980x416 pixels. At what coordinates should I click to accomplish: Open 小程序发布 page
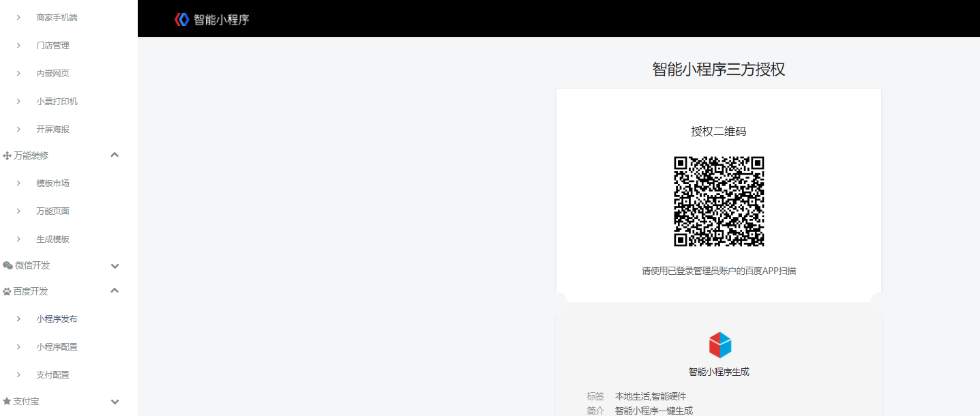(x=57, y=318)
